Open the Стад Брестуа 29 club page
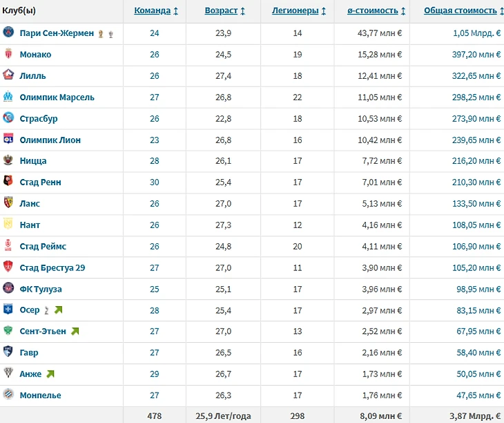The image size is (504, 423). (52, 267)
